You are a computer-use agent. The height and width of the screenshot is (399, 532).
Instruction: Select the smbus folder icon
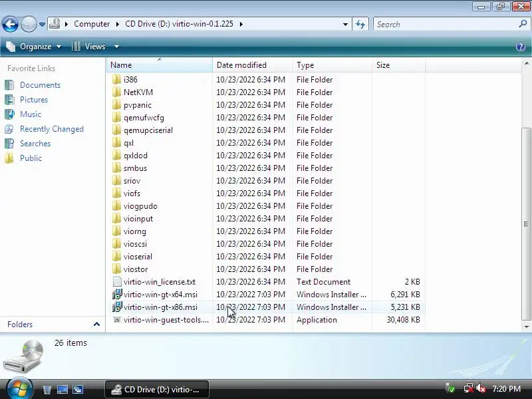pyautogui.click(x=116, y=168)
